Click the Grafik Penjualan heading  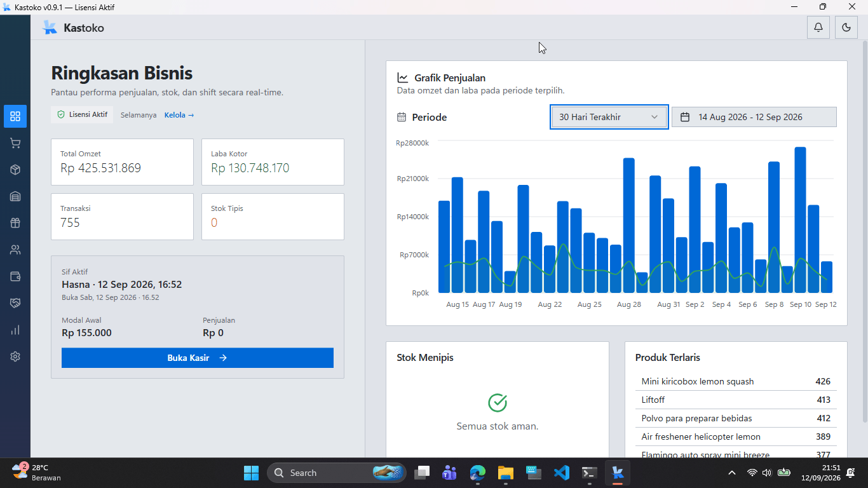pyautogui.click(x=450, y=78)
